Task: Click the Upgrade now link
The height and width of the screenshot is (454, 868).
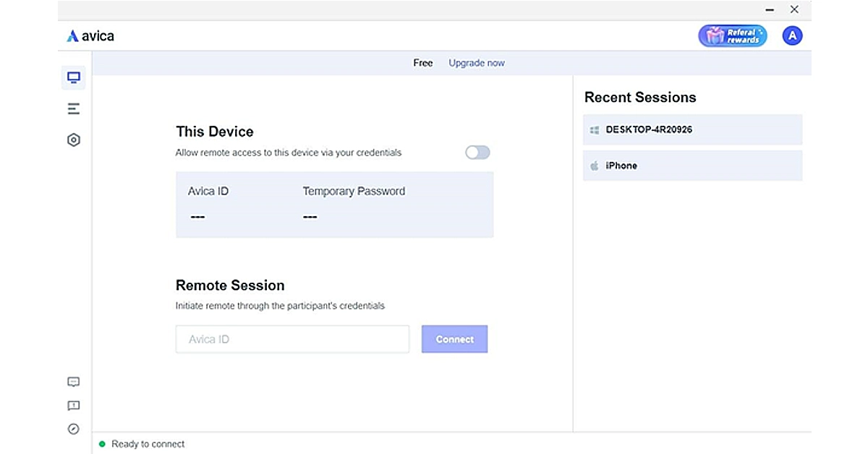Action: pos(477,63)
